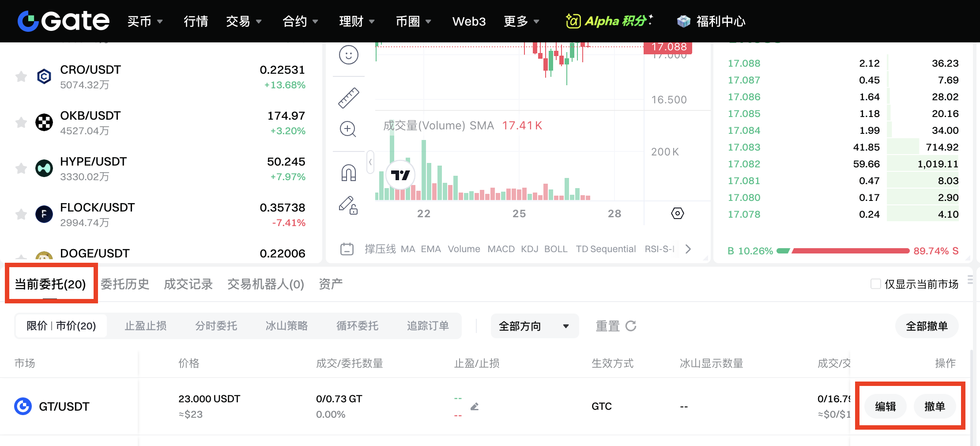This screenshot has height=446, width=980.
Task: Toggle the magnet snap tool
Action: (x=348, y=173)
